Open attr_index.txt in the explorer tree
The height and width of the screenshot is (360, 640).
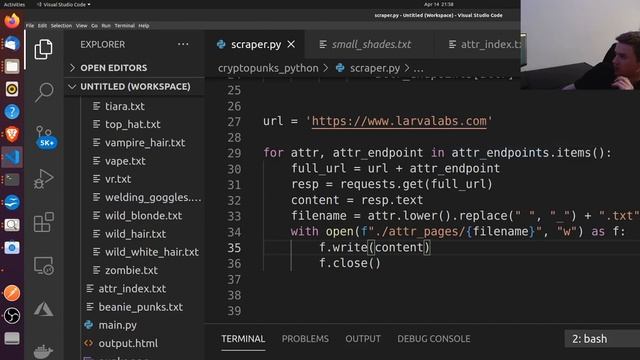[x=132, y=289]
